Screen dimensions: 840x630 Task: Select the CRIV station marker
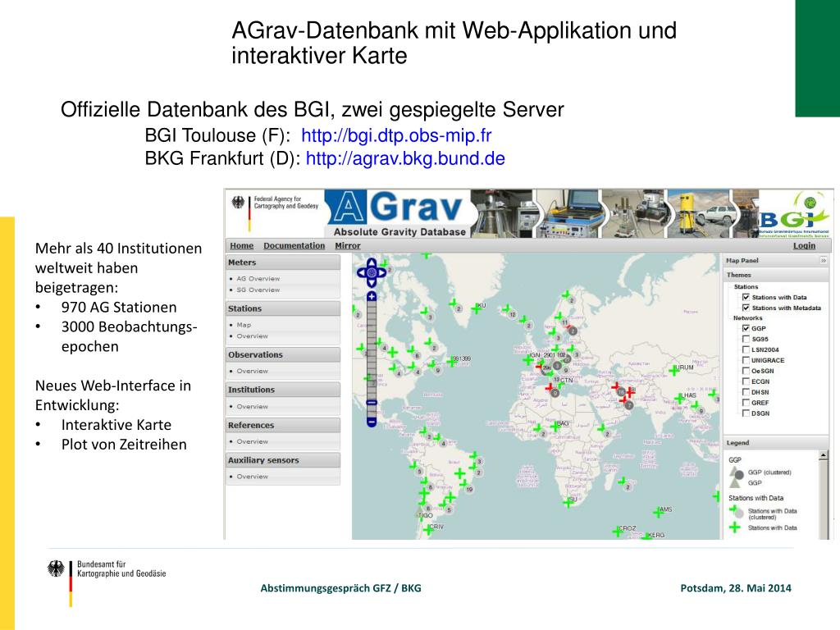tap(428, 530)
